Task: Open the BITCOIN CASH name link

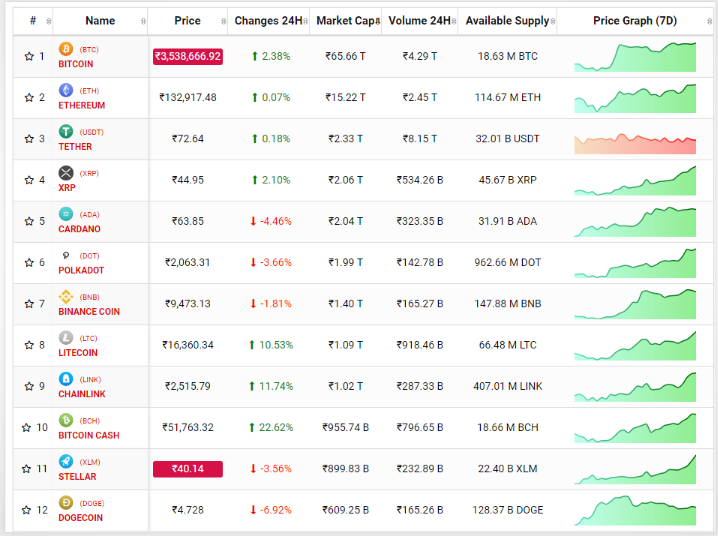Action: [89, 435]
